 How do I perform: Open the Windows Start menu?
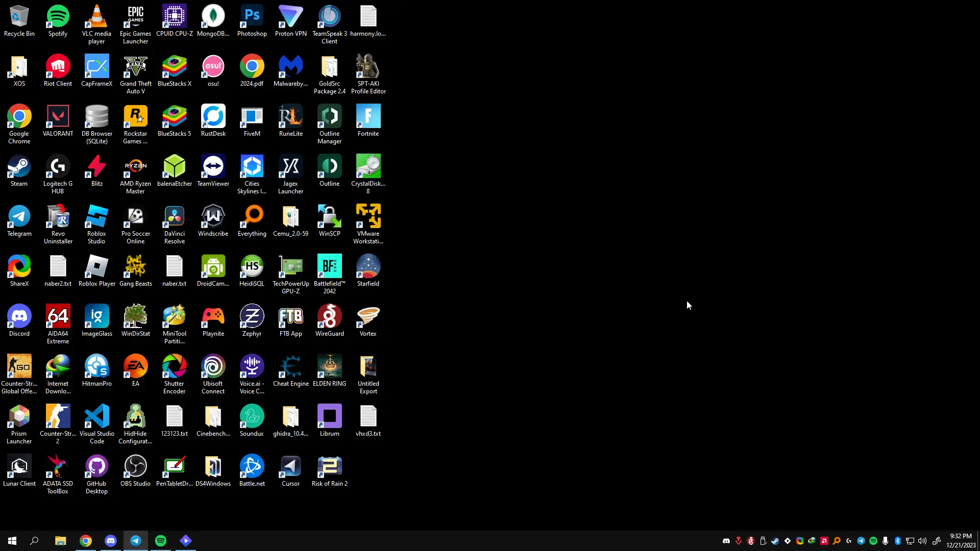[12, 541]
